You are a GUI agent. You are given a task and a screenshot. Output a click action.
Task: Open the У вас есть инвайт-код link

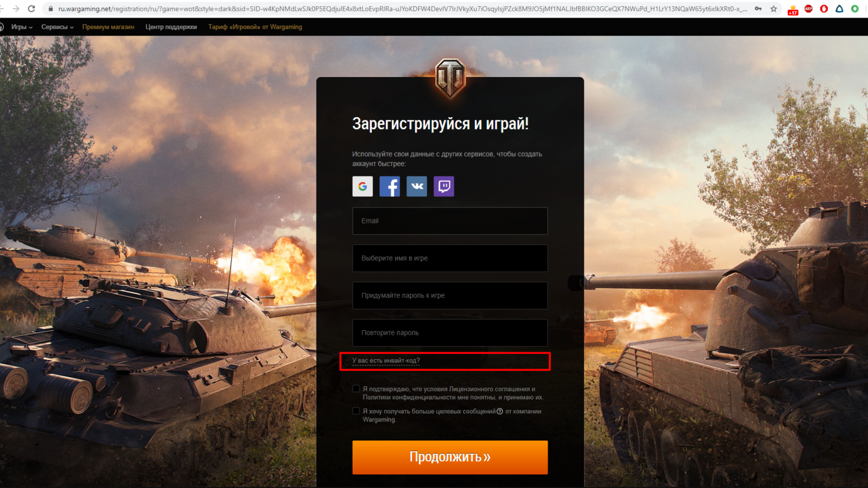tap(386, 360)
